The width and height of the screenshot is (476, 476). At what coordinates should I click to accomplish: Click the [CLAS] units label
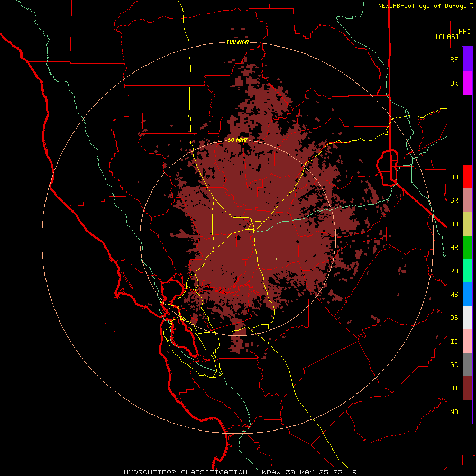[x=447, y=36]
